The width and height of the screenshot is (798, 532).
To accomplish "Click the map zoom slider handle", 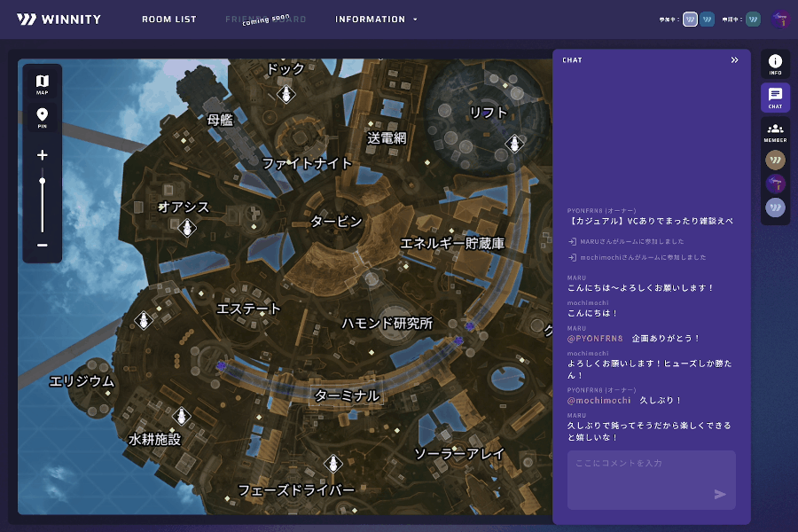I will pyautogui.click(x=42, y=182).
